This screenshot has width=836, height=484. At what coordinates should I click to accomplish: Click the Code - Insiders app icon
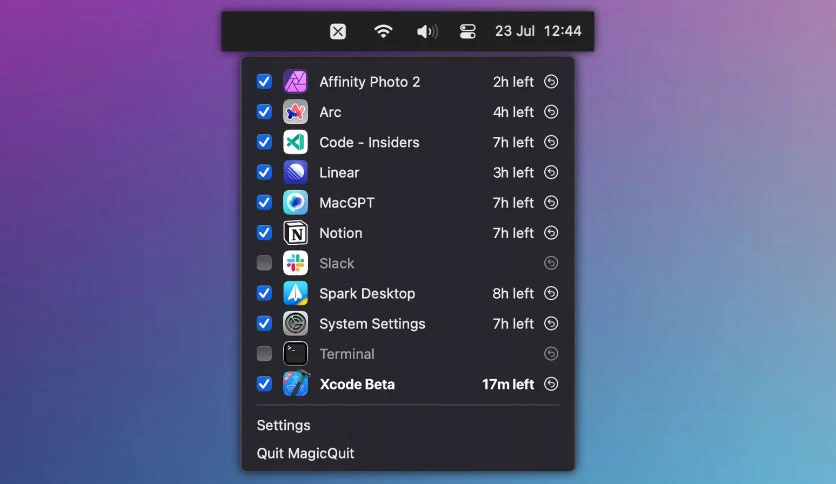(295, 142)
